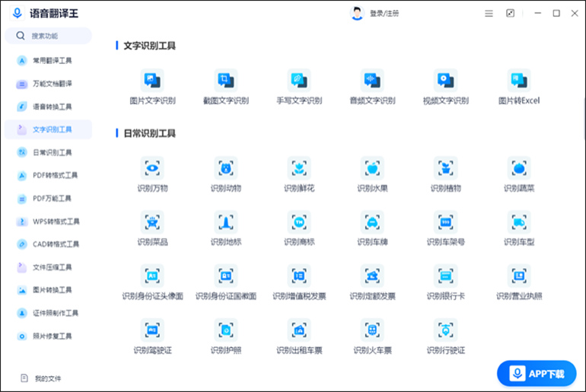The image size is (586, 392).
Task: Open CAD转格式工具 sidebar item
Action: [48, 244]
